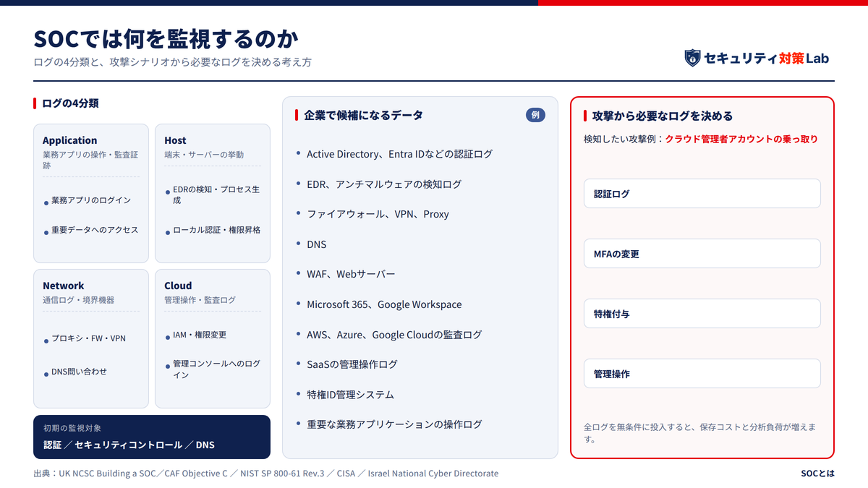
Task: Click the 検知したい攻撃例： label
Action: coord(624,139)
